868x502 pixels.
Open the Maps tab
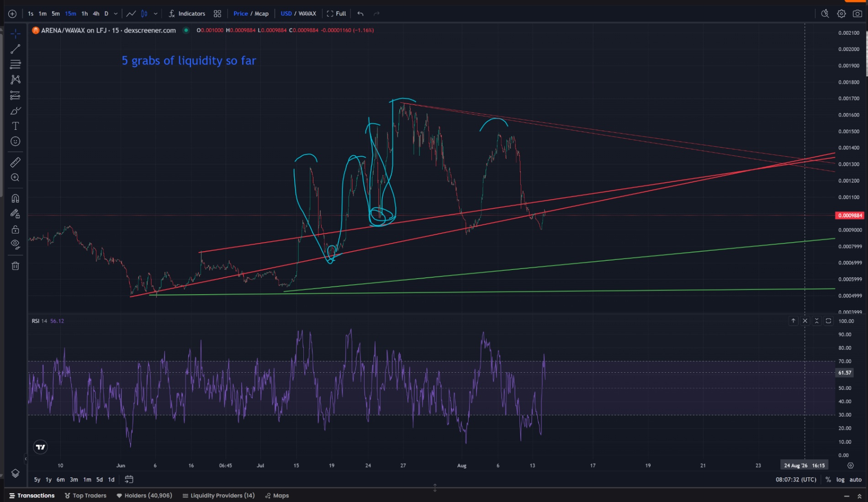277,496
